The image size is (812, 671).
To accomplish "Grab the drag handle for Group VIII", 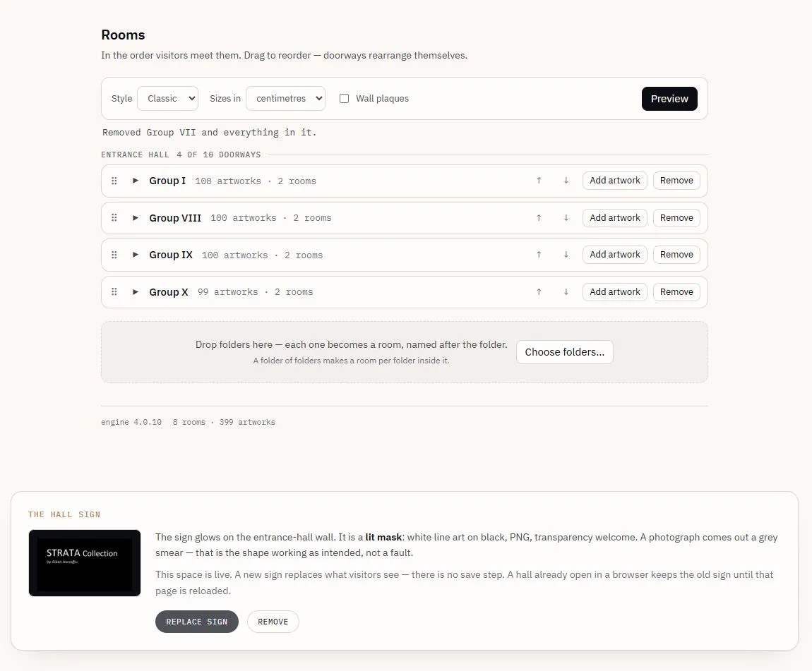I will (114, 218).
